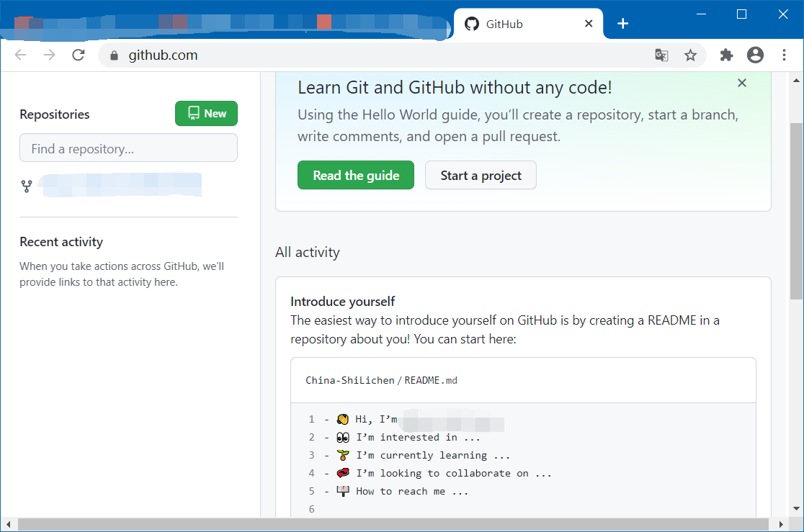The height and width of the screenshot is (532, 804).
Task: Click the mailbox emoji on line 5
Action: point(342,491)
